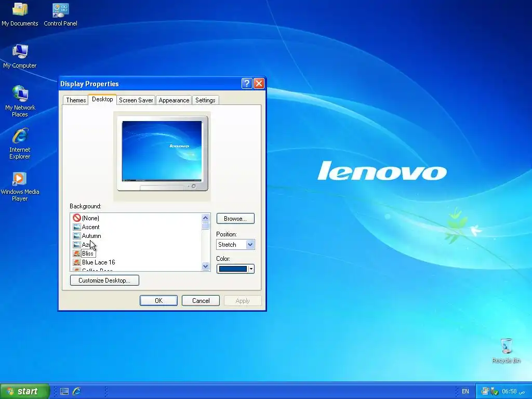Select the Recycle Bin desktop icon
The width and height of the screenshot is (532, 399).
click(x=506, y=351)
